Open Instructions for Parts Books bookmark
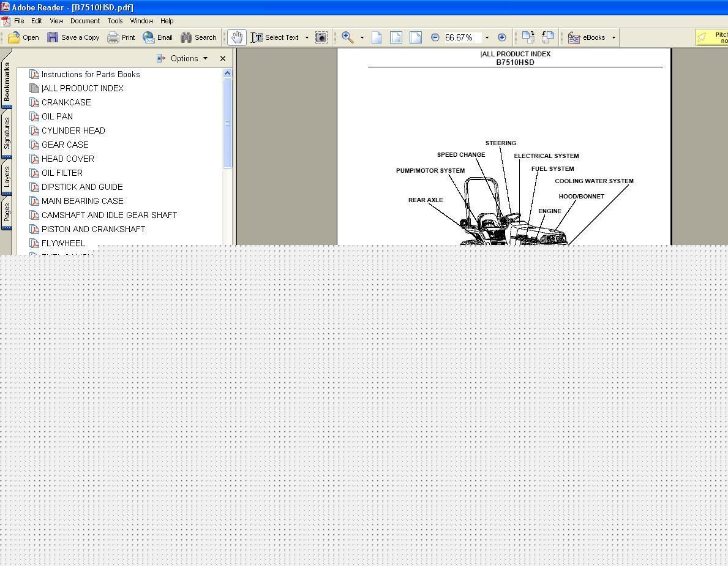Viewport: 728px width, 566px height. click(x=91, y=74)
